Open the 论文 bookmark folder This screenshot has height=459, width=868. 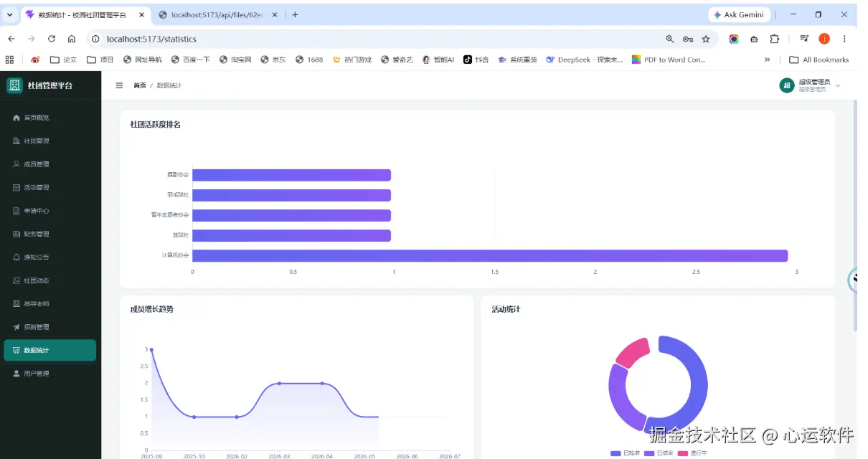pyautogui.click(x=63, y=60)
